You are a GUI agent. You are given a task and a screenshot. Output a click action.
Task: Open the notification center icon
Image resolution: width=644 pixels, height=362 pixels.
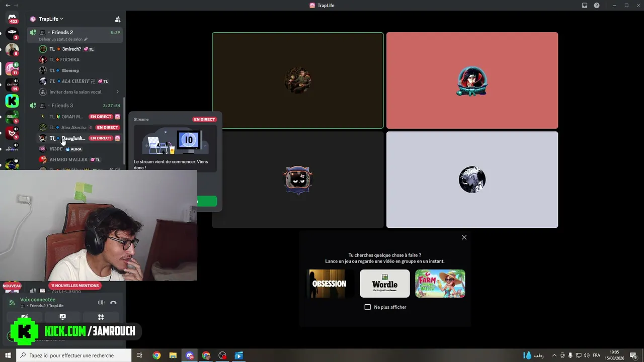(x=634, y=355)
